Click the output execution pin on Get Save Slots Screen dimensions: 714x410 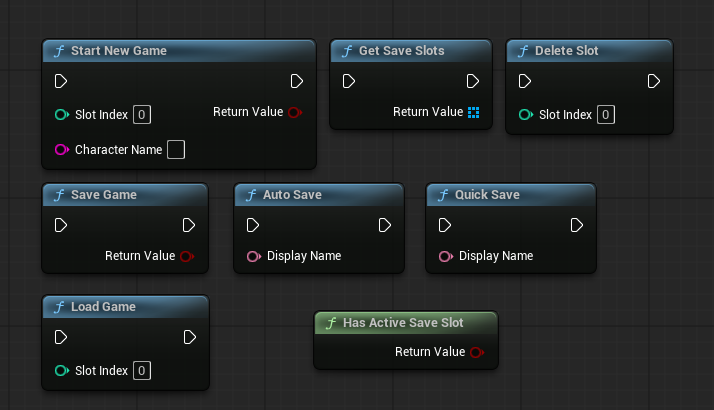[x=473, y=82]
